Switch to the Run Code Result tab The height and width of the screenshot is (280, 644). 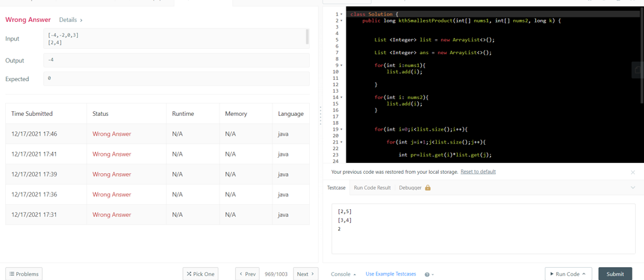pyautogui.click(x=372, y=187)
